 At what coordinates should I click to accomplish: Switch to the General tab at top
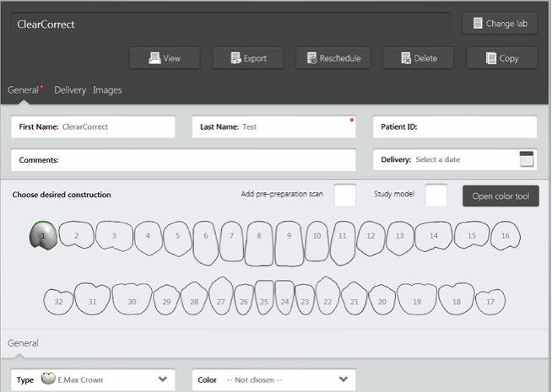coord(24,90)
